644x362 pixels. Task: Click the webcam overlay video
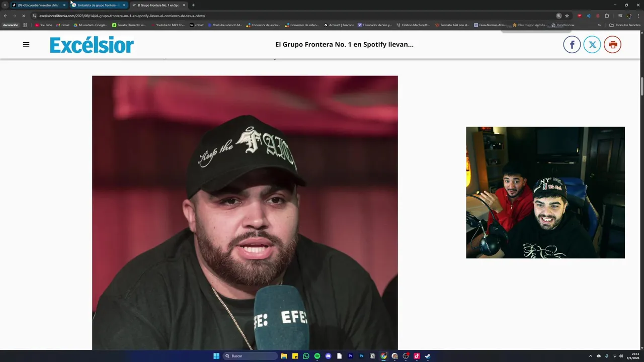click(545, 193)
